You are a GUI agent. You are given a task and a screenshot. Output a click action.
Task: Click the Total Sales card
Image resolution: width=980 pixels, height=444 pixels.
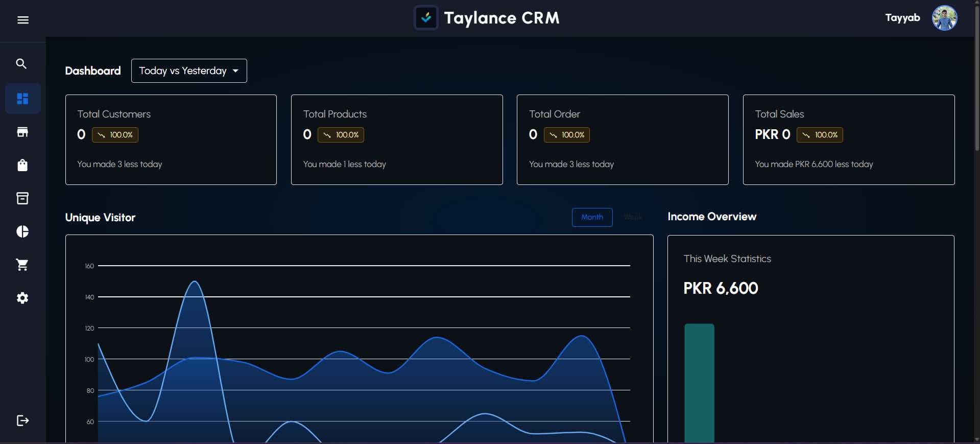[x=849, y=139]
